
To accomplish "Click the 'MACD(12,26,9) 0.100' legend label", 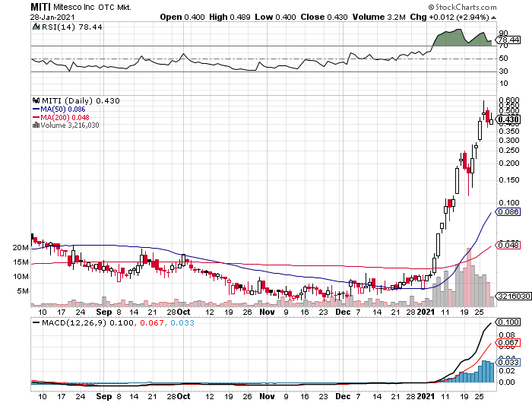I will point(87,323).
